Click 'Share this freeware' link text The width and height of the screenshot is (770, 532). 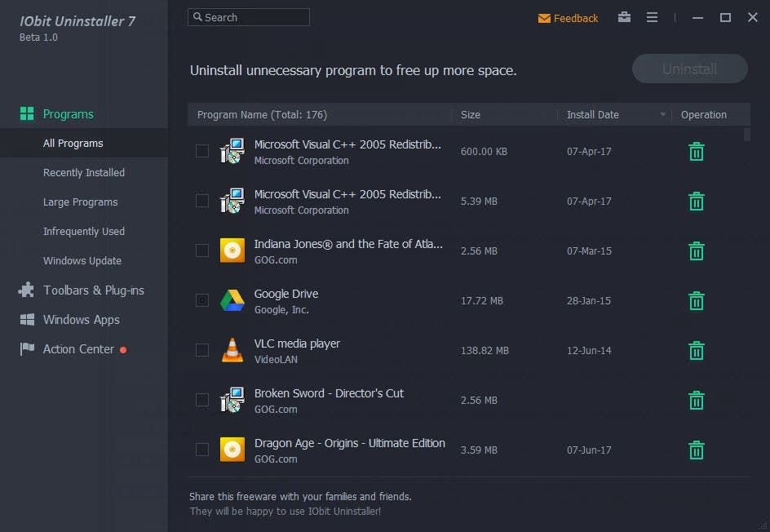click(300, 497)
